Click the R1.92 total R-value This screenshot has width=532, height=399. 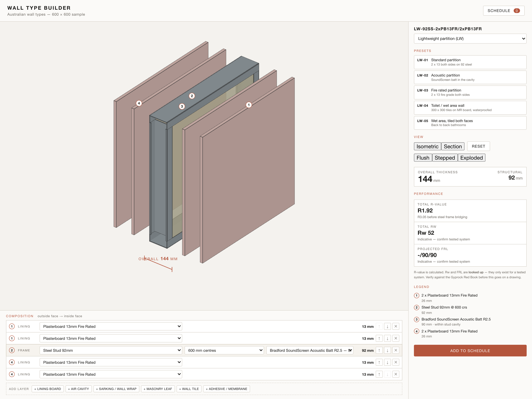click(425, 211)
